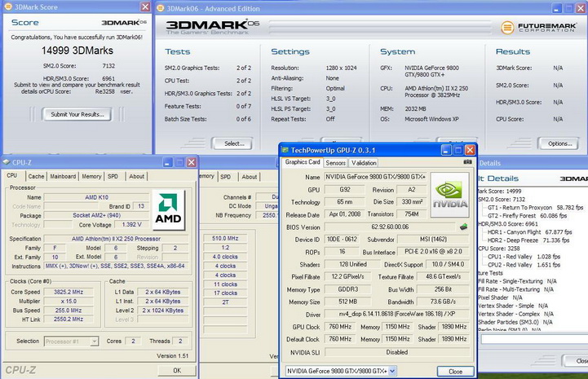Click the Package field Socket AM2+ (940)
This screenshot has height=379, width=588.
pyautogui.click(x=96, y=215)
